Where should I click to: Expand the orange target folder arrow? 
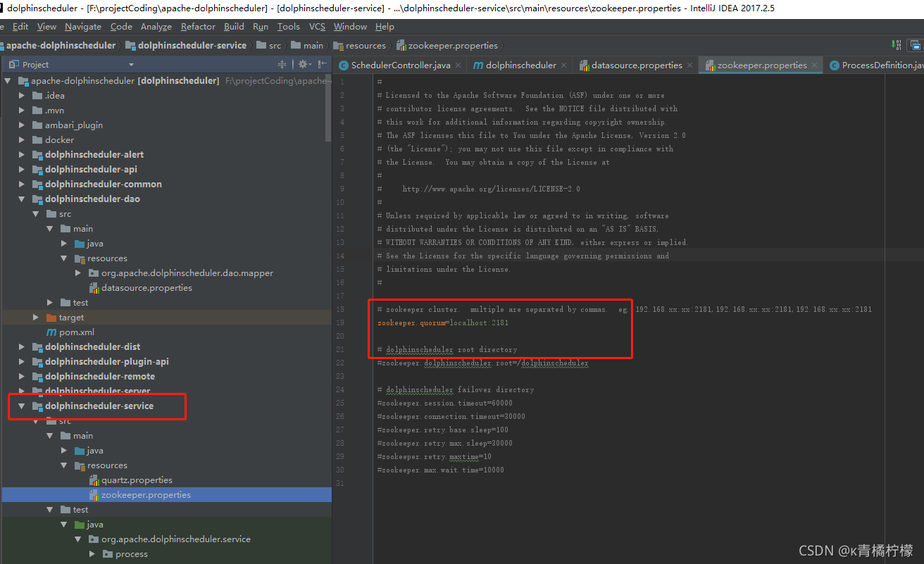[36, 317]
